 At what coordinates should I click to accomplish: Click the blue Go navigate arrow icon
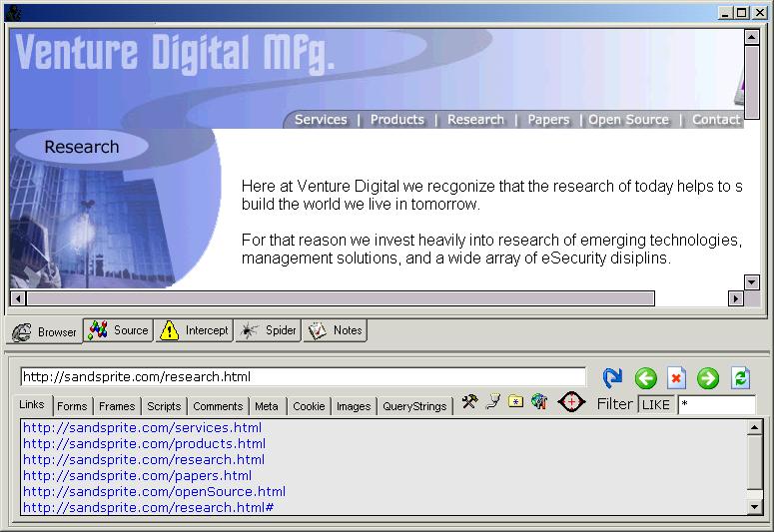coord(612,378)
